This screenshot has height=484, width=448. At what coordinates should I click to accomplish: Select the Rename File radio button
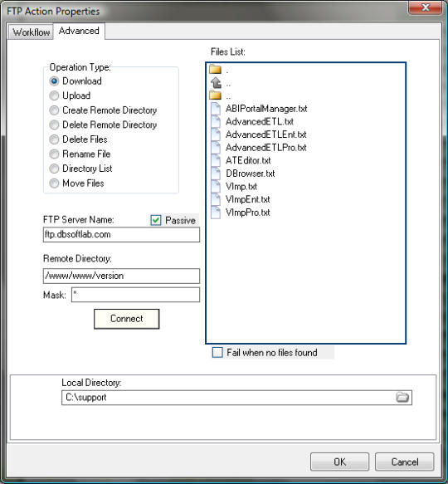click(54, 154)
